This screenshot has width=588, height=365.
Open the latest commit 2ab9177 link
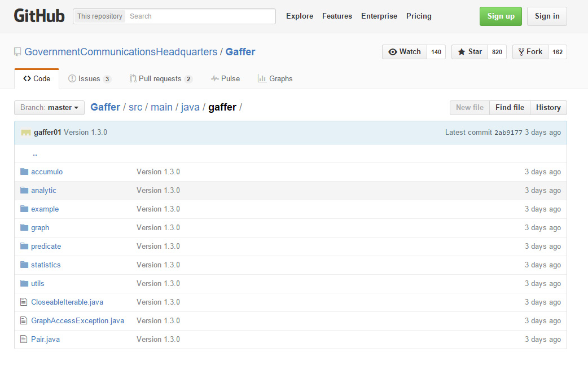coord(508,133)
